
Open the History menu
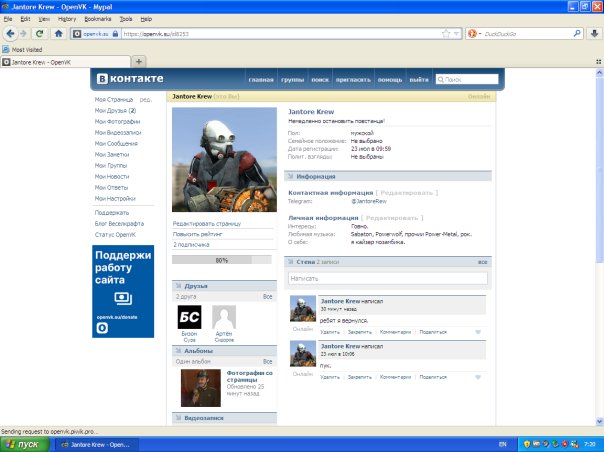click(x=66, y=19)
